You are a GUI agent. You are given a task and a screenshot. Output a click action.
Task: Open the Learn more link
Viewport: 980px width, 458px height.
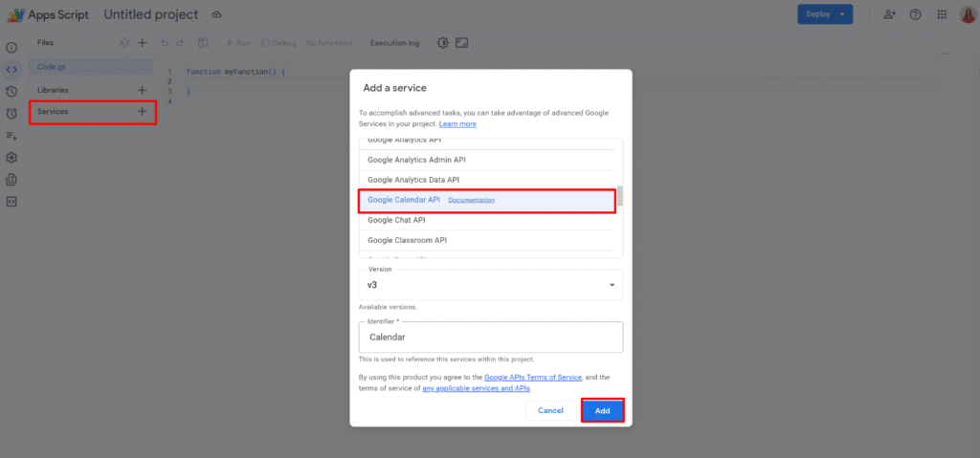pyautogui.click(x=457, y=124)
